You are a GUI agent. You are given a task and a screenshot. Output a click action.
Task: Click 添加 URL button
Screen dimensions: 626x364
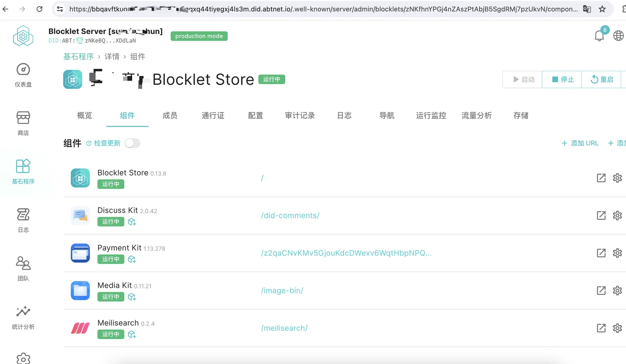(580, 143)
